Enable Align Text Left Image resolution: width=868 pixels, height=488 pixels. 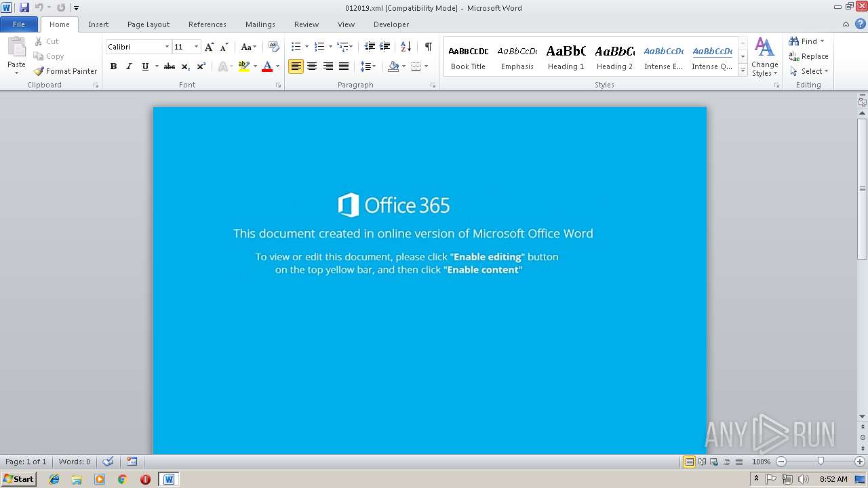tap(296, 66)
